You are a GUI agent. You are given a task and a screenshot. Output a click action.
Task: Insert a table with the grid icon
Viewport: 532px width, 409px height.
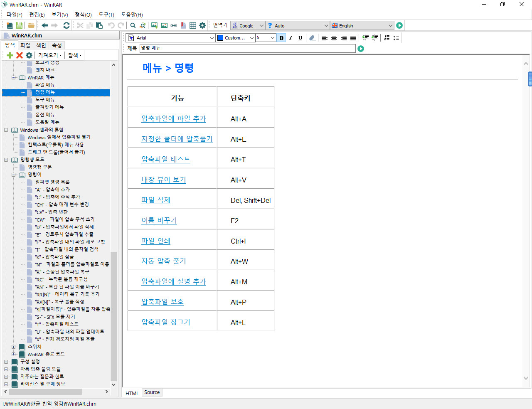193,25
